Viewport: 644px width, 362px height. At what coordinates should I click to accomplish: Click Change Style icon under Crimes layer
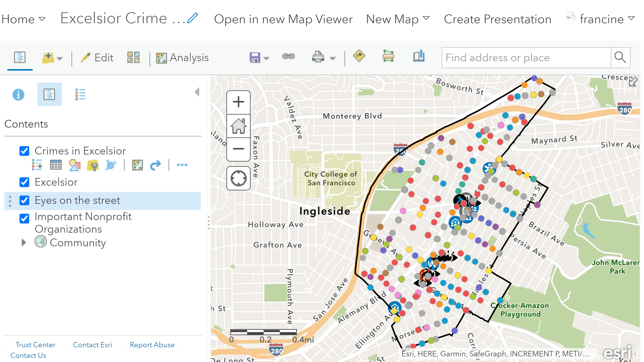(x=75, y=165)
